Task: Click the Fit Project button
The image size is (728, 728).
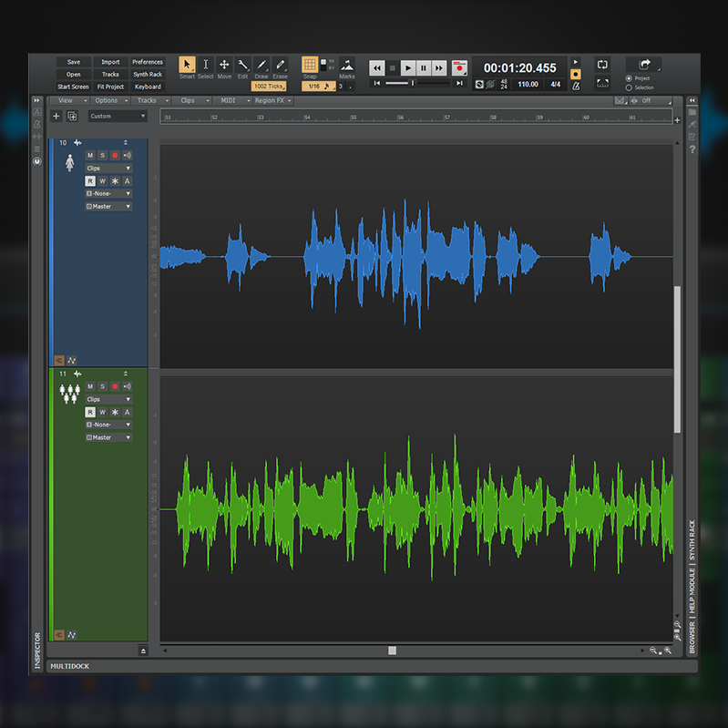Action: pos(110,87)
